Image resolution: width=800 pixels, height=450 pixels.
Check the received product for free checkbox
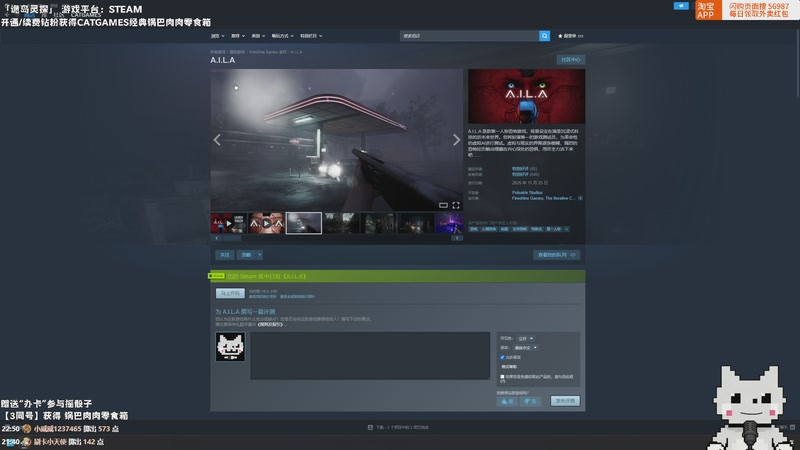coord(502,377)
